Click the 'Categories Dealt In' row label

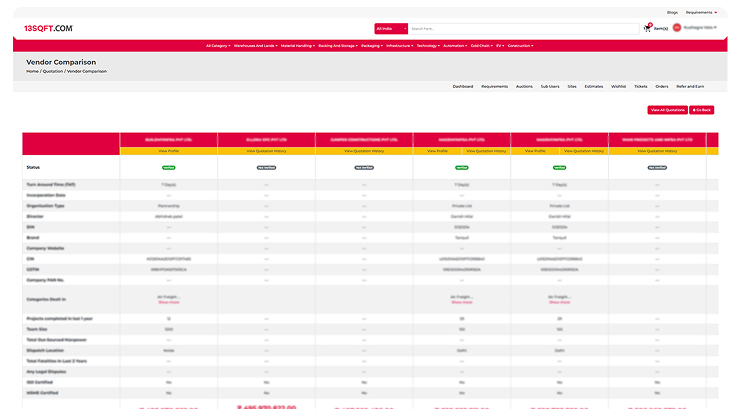click(46, 299)
